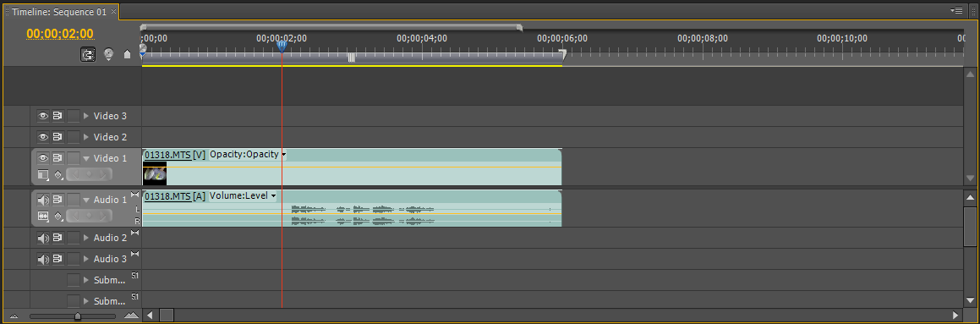Expand the first Submix track

click(86, 281)
